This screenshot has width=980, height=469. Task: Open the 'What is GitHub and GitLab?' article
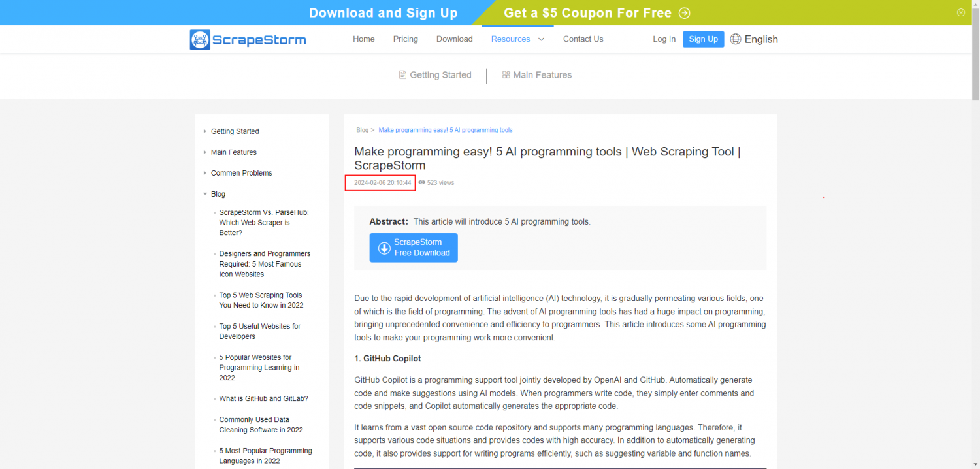coord(263,398)
